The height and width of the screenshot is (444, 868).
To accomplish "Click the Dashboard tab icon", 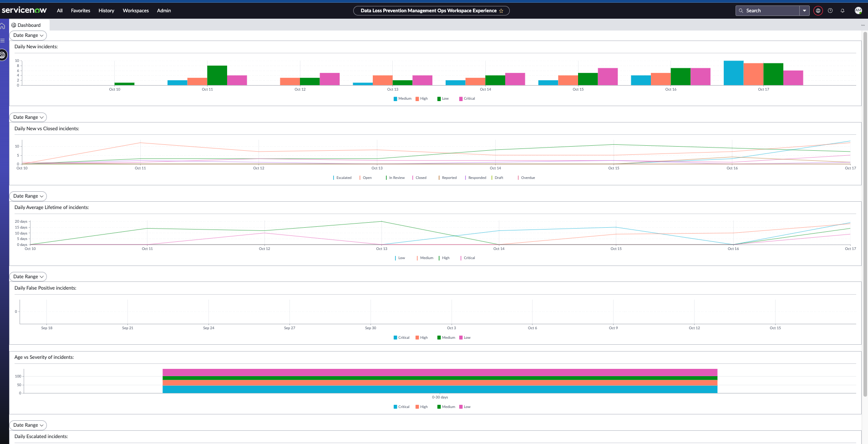I will click(x=14, y=25).
